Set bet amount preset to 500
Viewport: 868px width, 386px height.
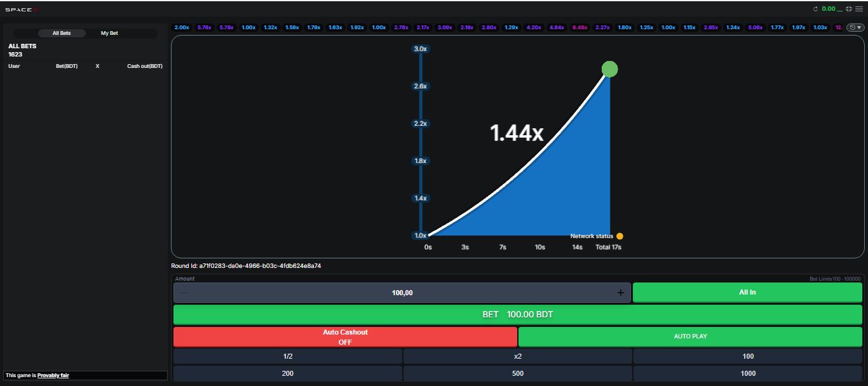click(x=518, y=373)
